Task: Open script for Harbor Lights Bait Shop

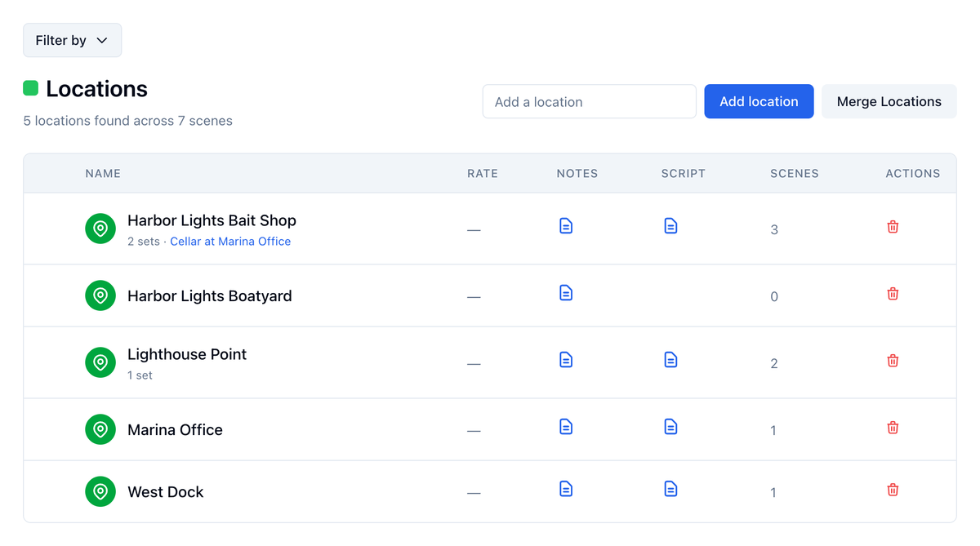Action: click(670, 226)
